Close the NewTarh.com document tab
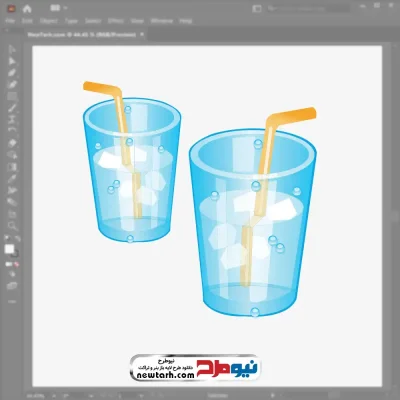The image size is (400, 400). tap(142, 34)
